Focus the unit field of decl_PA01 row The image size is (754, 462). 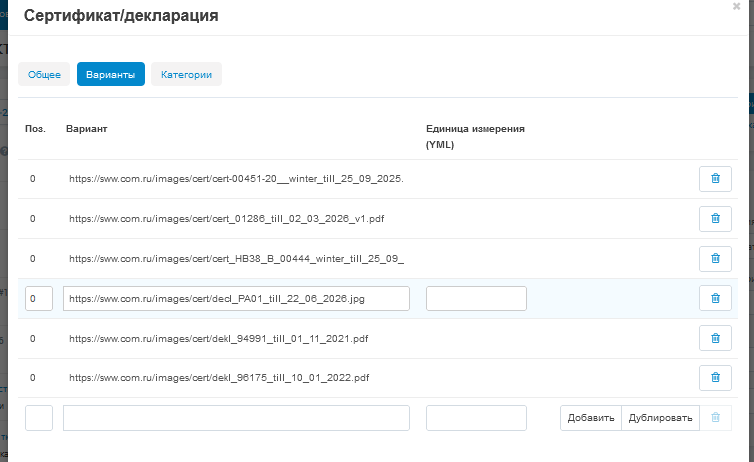coord(476,299)
